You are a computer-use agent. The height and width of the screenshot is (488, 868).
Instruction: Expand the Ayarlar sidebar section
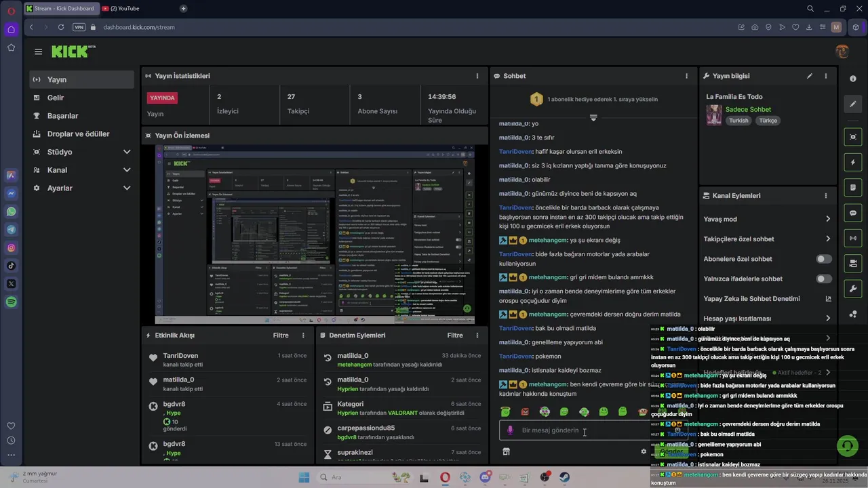(x=127, y=188)
